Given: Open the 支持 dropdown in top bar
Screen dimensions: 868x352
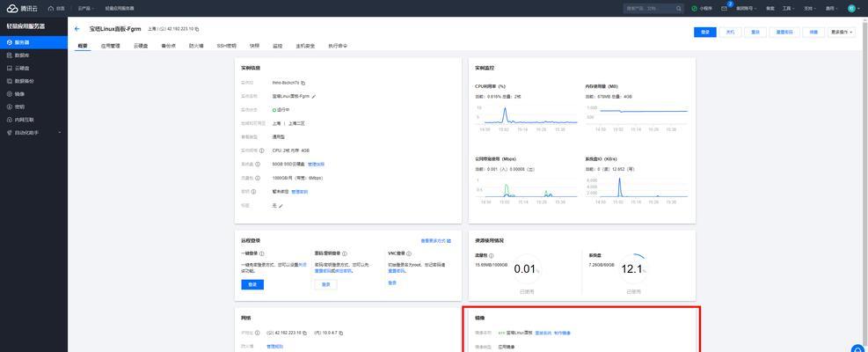Looking at the screenshot, I should 809,8.
